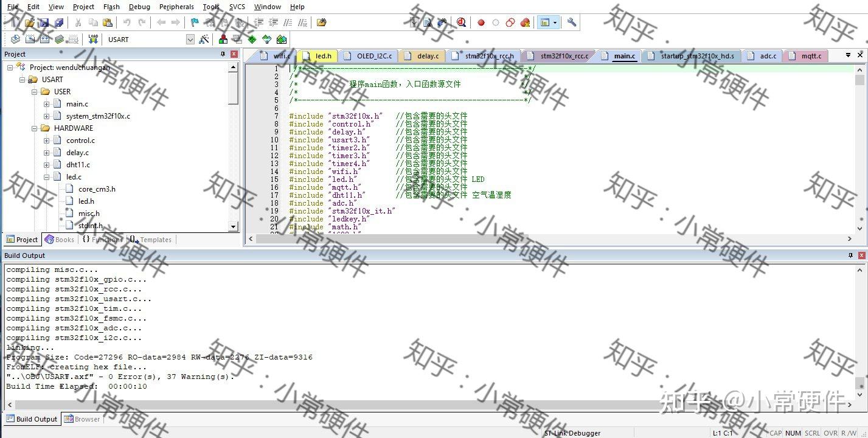Switch to the OLED_I2C.c editor tab
The width and height of the screenshot is (868, 438).
click(369, 56)
